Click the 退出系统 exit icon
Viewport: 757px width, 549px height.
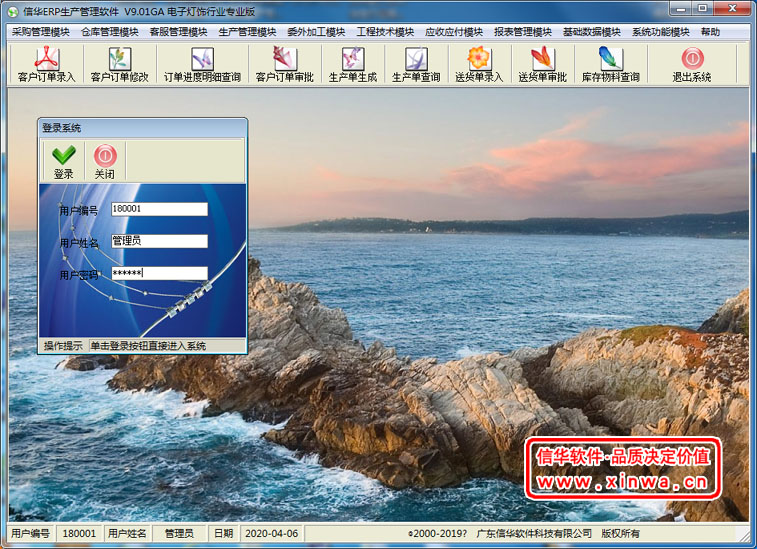point(692,64)
